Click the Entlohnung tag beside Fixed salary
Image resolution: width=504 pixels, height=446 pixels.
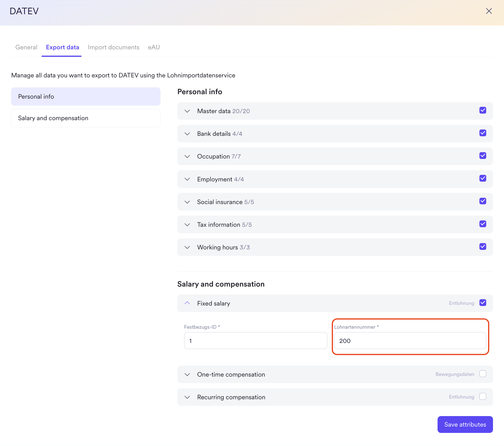(x=461, y=303)
